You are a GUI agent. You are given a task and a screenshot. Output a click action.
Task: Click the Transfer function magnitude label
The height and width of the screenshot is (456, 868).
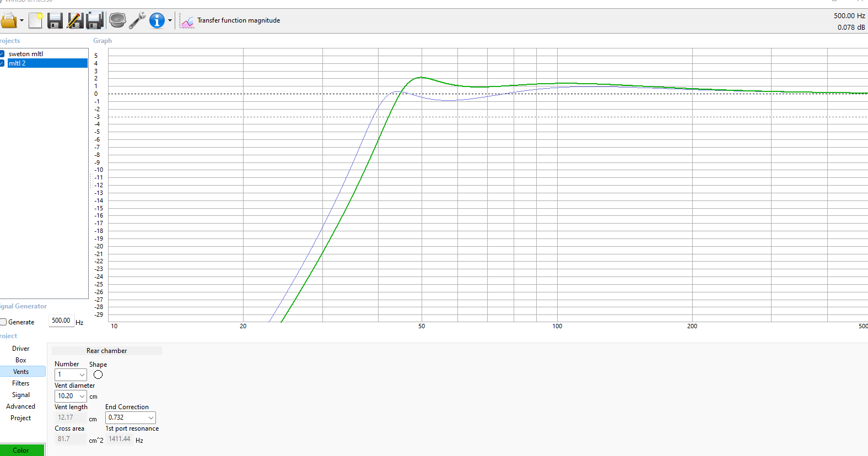point(239,20)
